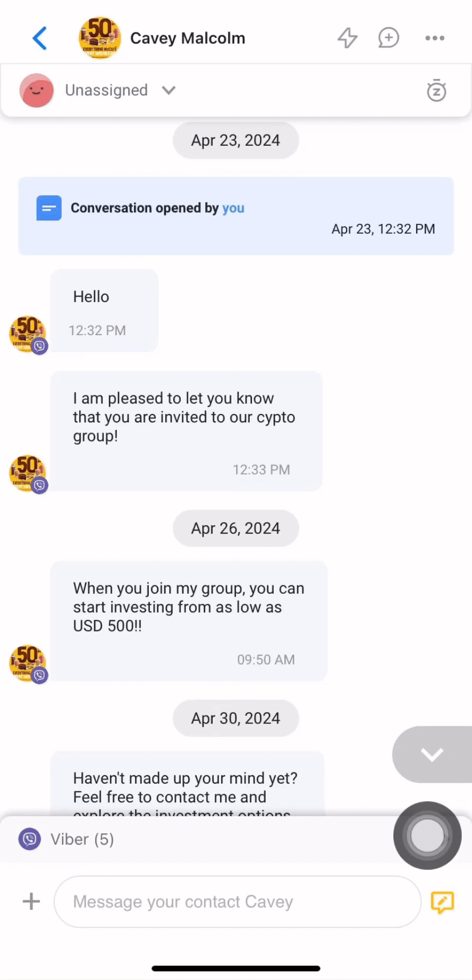Viewport: 472px width, 980px height.
Task: Tap the Apr 23, 2024 date pill
Action: coord(235,140)
